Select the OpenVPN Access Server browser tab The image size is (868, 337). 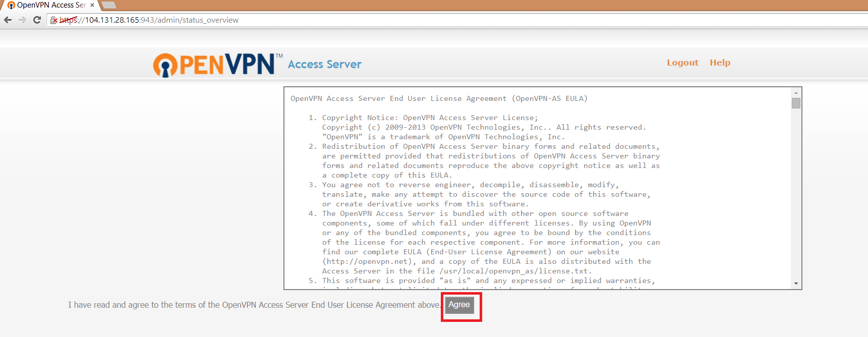[49, 5]
